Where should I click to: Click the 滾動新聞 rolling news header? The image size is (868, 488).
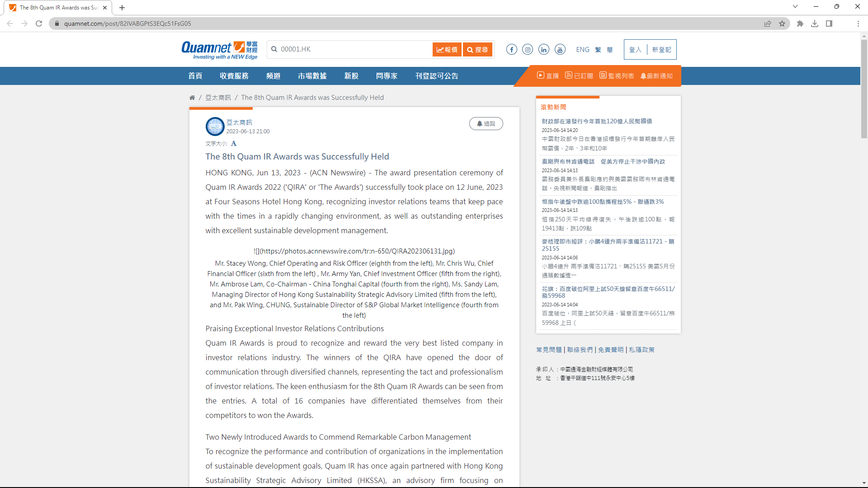pos(553,107)
